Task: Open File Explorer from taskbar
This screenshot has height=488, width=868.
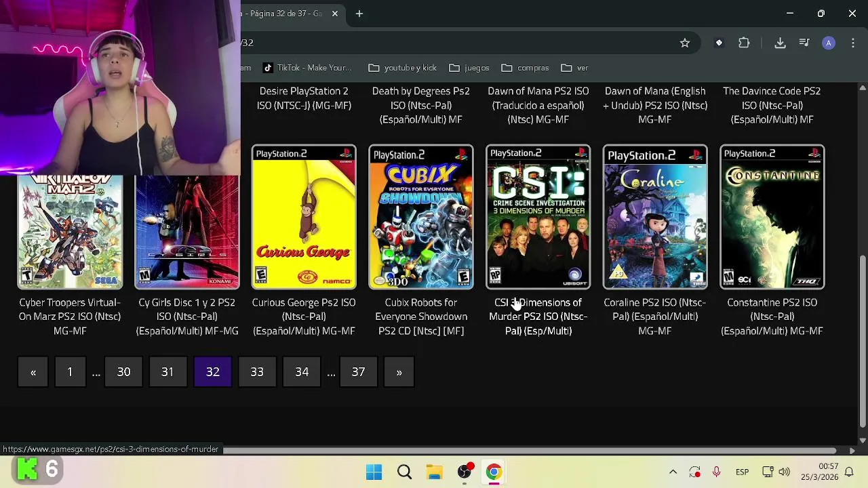Action: coord(434,472)
